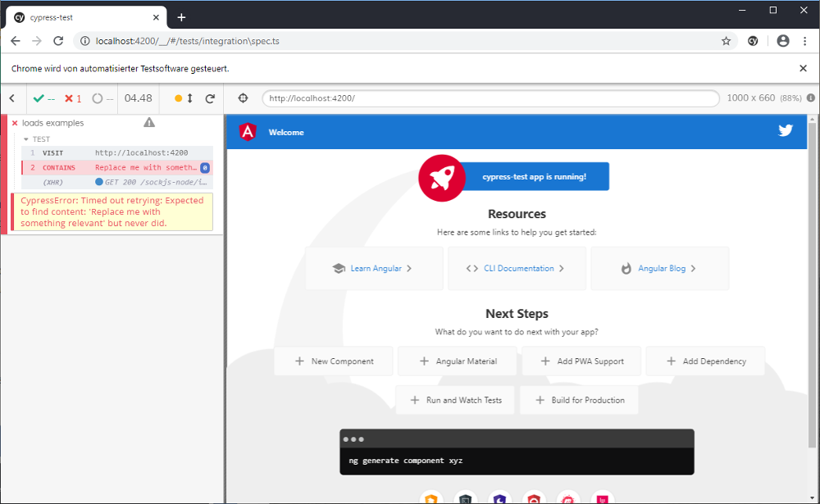Navigate back in Chrome
The width and height of the screenshot is (820, 504).
[x=15, y=41]
